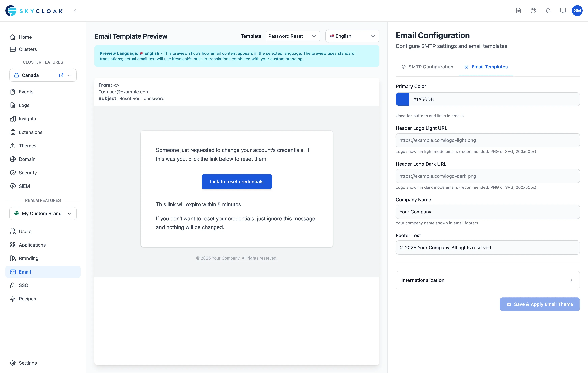Click the help question mark icon
Viewport: 588px width, 373px height.
pyautogui.click(x=533, y=10)
